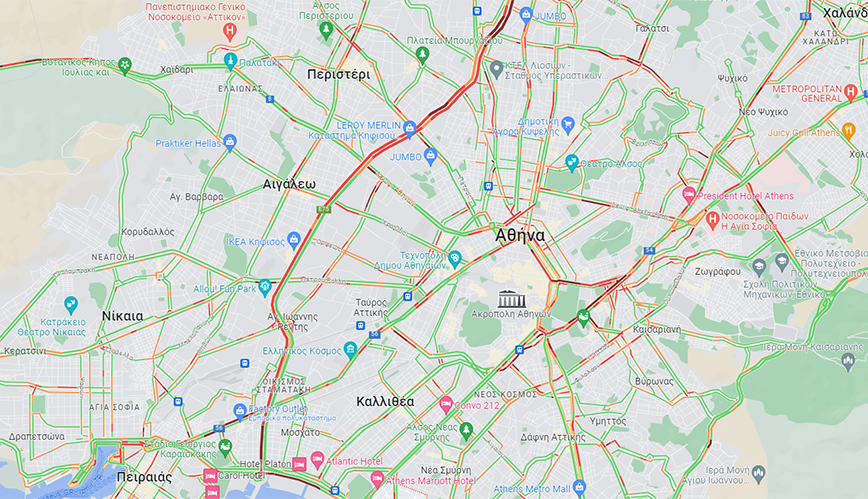
Task: Click the Juicy Grill Athens restaurant pin
Action: (848, 131)
